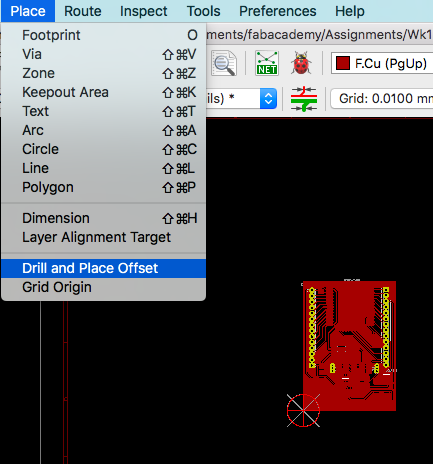Image resolution: width=433 pixels, height=464 pixels.
Task: Open the Grid: 0.0100 mm selector
Action: [x=382, y=98]
